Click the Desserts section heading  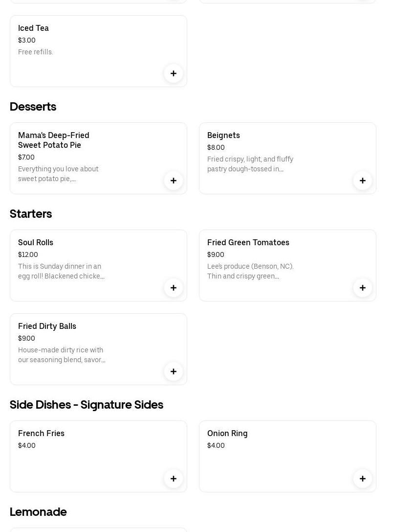[x=33, y=107]
